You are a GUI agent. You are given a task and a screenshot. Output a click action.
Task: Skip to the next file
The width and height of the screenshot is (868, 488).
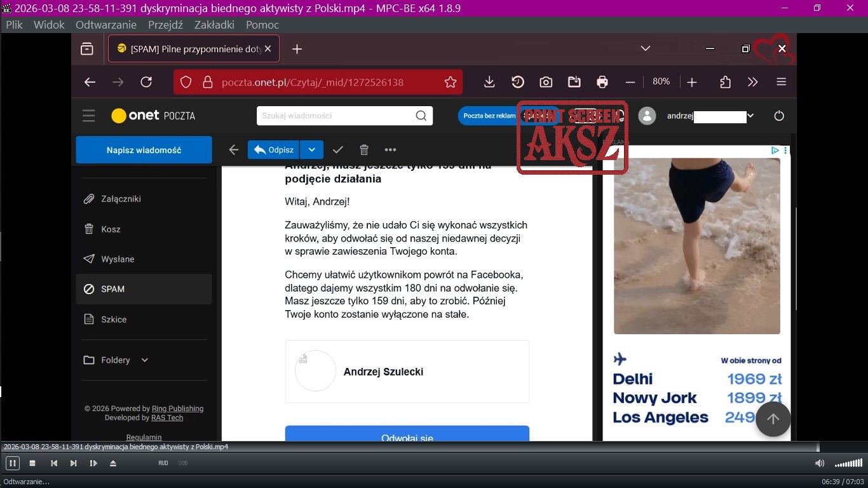(74, 463)
